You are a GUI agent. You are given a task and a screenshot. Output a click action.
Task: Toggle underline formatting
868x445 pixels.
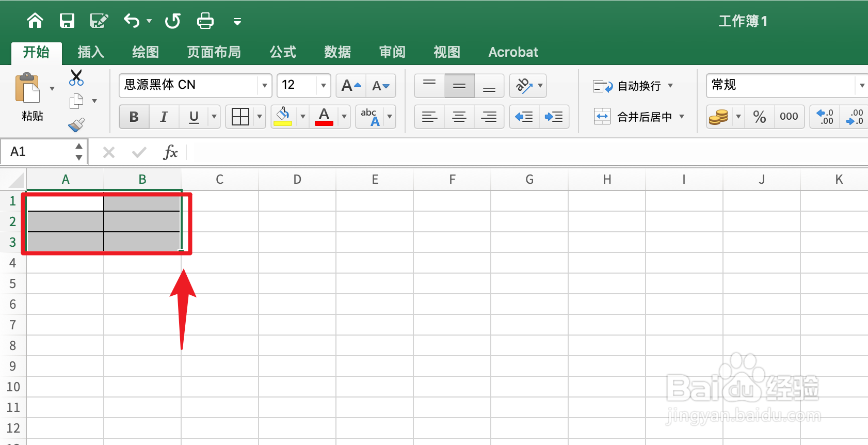tap(194, 117)
